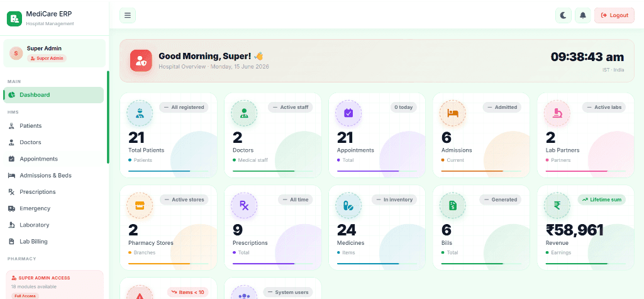This screenshot has height=299, width=644.
Task: Click the 'Lifetime sum' badge
Action: 602,200
